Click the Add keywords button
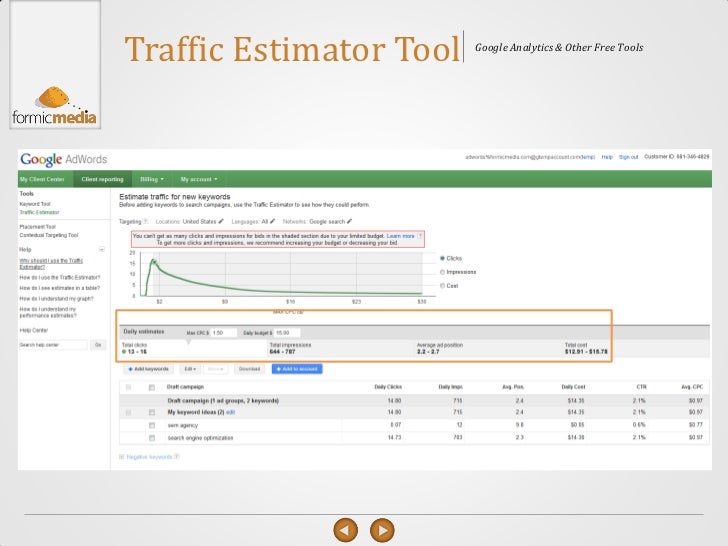The width and height of the screenshot is (728, 546). (x=149, y=369)
